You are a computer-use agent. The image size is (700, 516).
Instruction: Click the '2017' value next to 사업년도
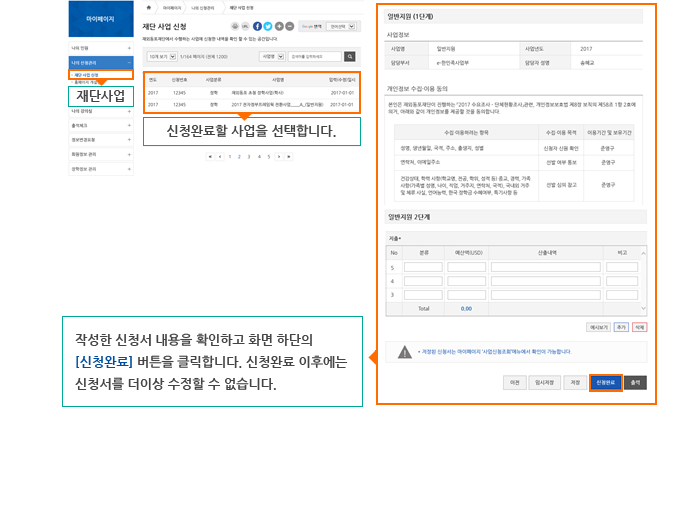pyautogui.click(x=586, y=49)
